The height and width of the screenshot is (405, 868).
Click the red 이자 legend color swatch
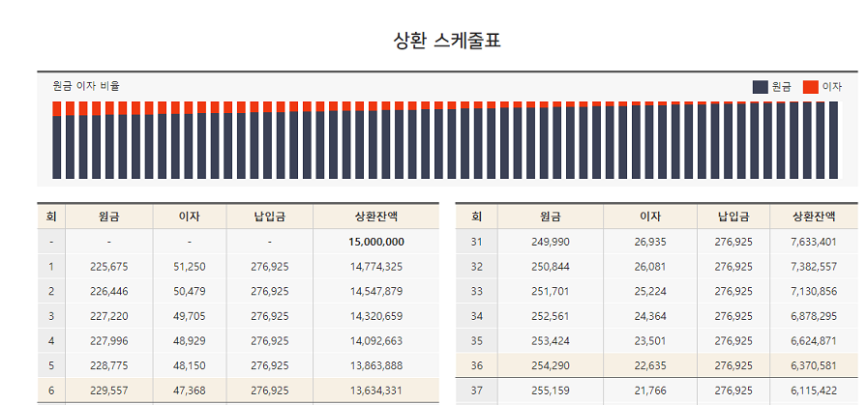811,87
